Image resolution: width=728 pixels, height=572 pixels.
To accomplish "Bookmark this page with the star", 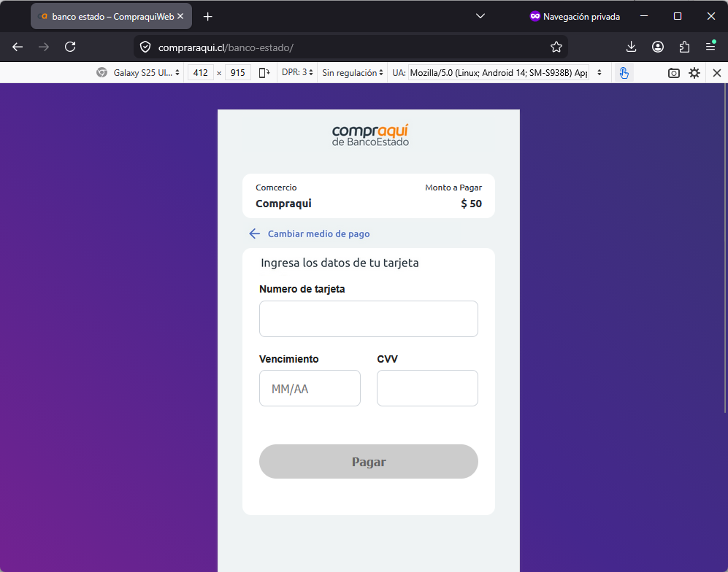I will (556, 47).
